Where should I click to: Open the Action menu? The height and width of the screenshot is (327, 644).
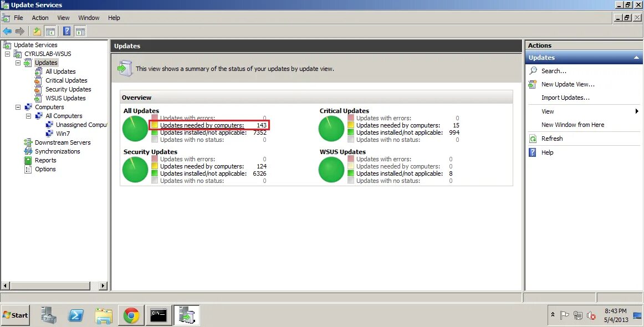tap(40, 18)
